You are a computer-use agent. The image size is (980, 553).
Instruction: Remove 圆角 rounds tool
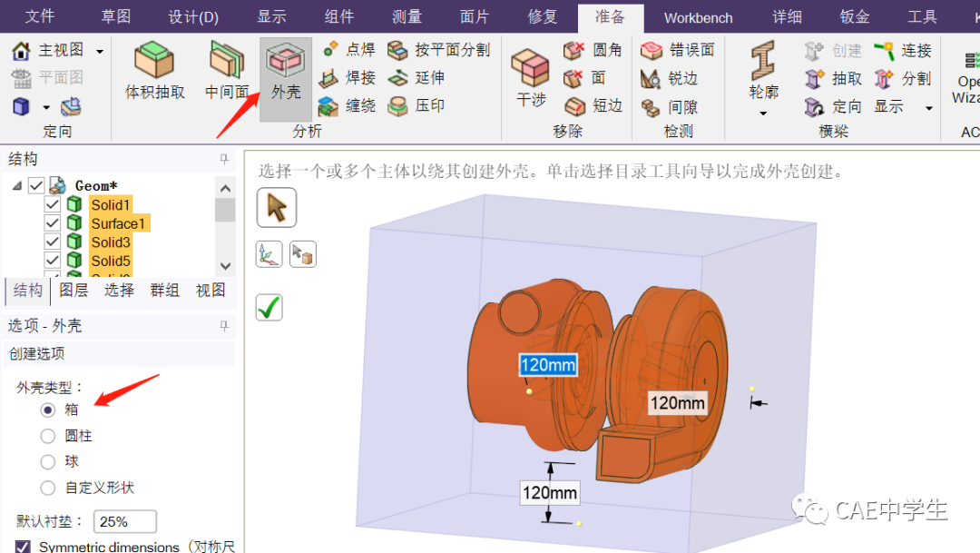click(x=593, y=50)
